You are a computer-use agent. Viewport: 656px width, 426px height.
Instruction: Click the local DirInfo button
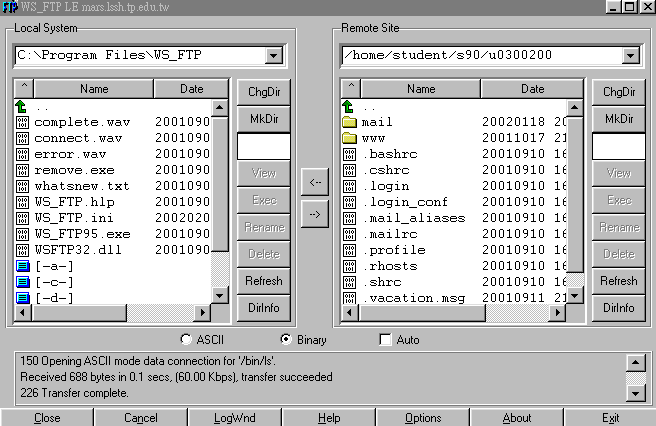264,308
